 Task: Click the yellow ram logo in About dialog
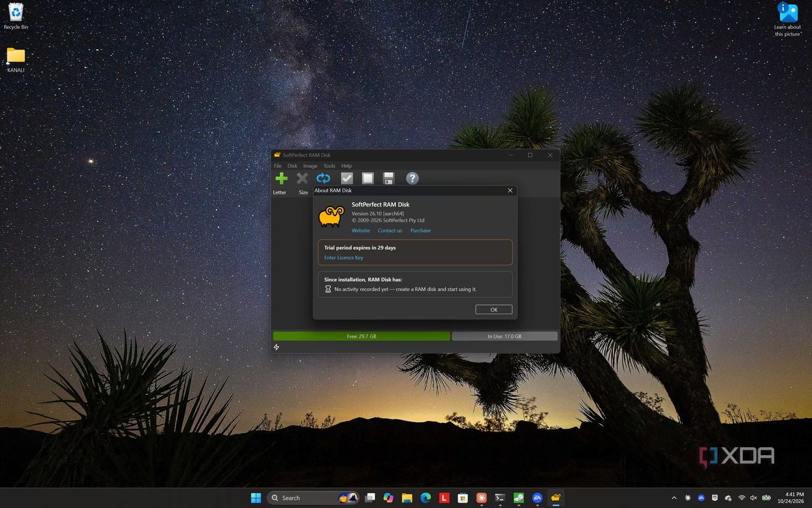pos(331,217)
